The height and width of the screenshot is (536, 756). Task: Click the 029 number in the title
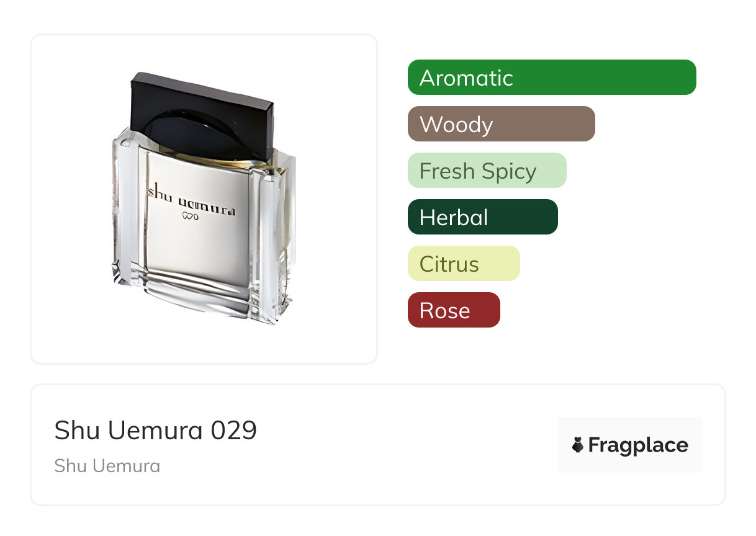[x=234, y=430]
